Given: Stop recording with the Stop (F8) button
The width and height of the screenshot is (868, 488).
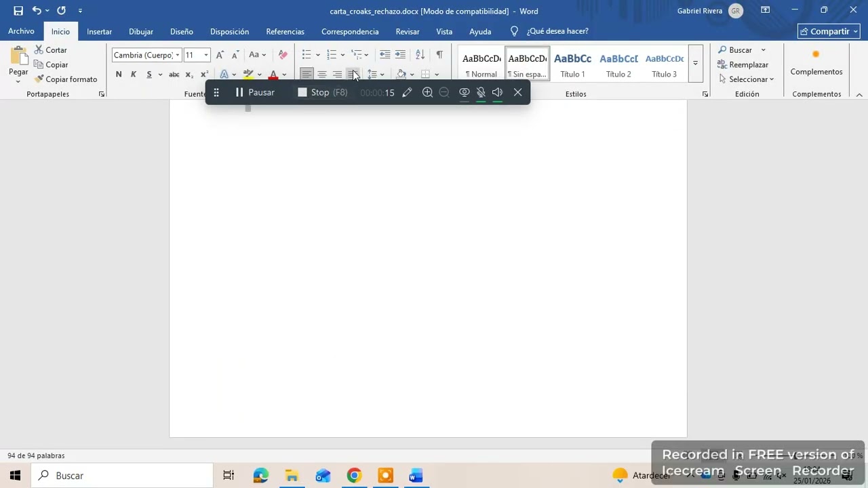Looking at the screenshot, I should 323,92.
